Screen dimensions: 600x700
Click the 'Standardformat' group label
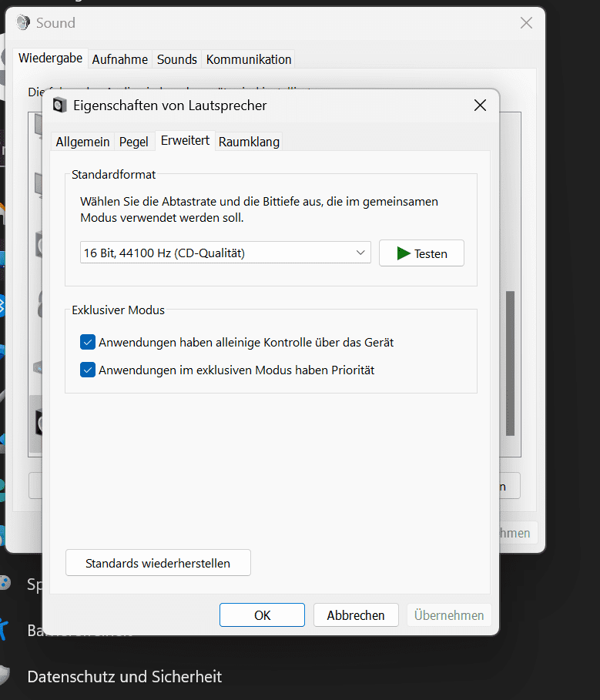(113, 175)
